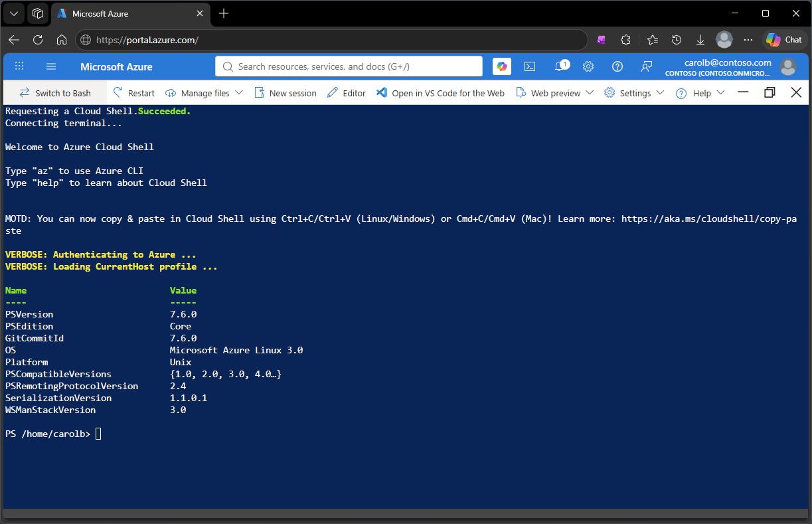Click the SerializationVersion value 1.1.0.1
This screenshot has width=812, height=524.
[x=189, y=398]
